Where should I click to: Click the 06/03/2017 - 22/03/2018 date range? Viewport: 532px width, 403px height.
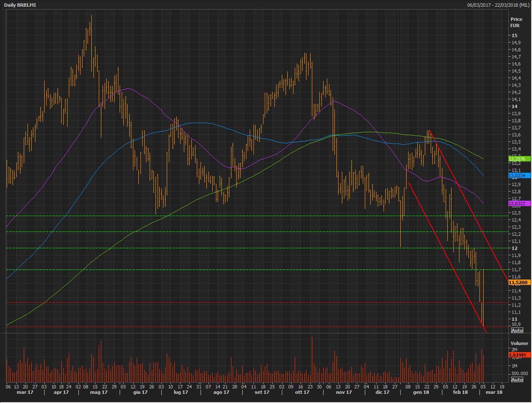coord(498,5)
